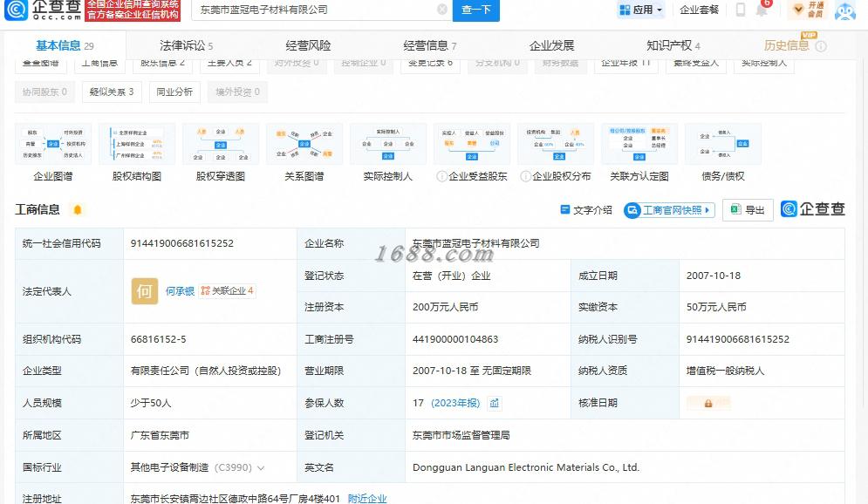
Task: Select the credit code 914419006681615252 text
Action: [182, 243]
